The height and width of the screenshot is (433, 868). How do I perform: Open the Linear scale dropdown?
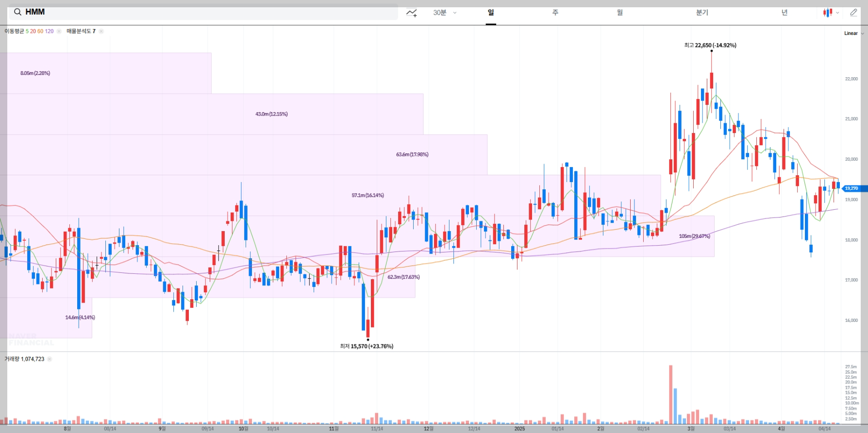[x=854, y=33]
